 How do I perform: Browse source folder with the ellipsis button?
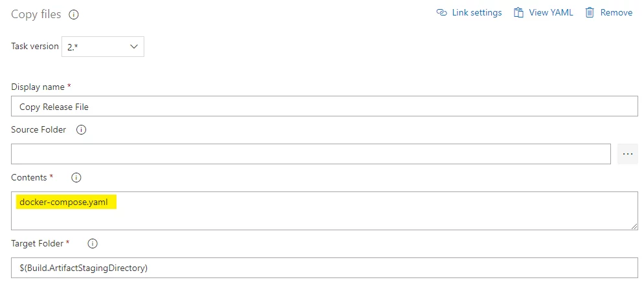point(628,154)
